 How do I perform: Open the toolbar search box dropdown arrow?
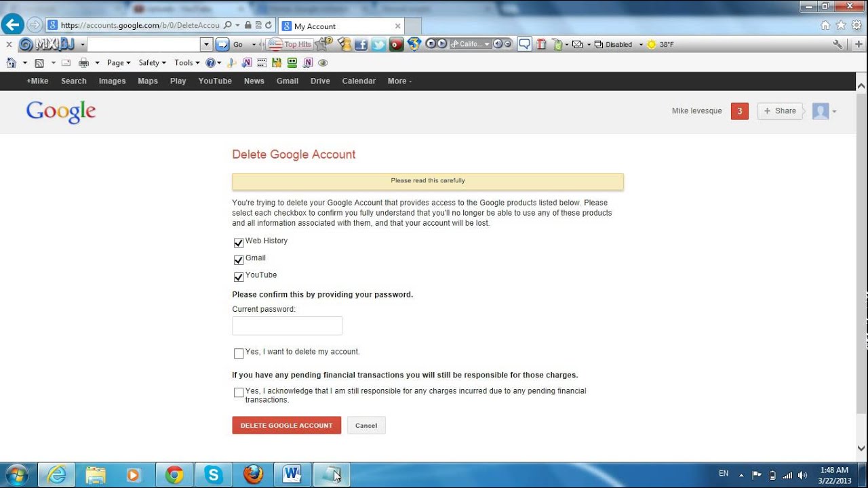click(207, 45)
